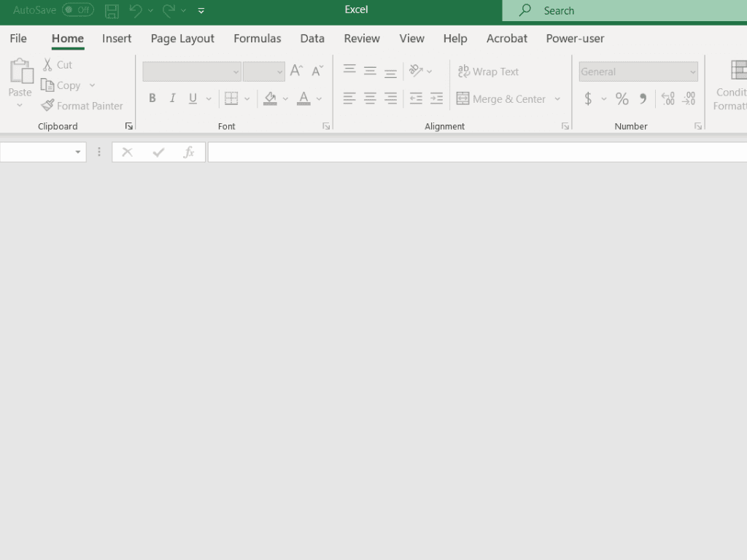This screenshot has width=747, height=560.
Task: Click the Fill Color paint bucket swatch
Action: pyautogui.click(x=270, y=98)
